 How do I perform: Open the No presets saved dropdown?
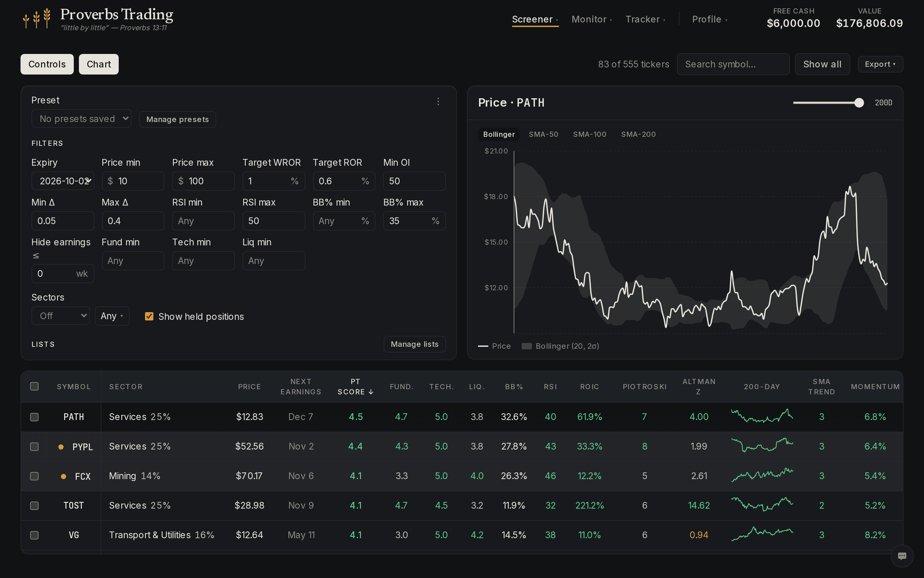[x=81, y=119]
